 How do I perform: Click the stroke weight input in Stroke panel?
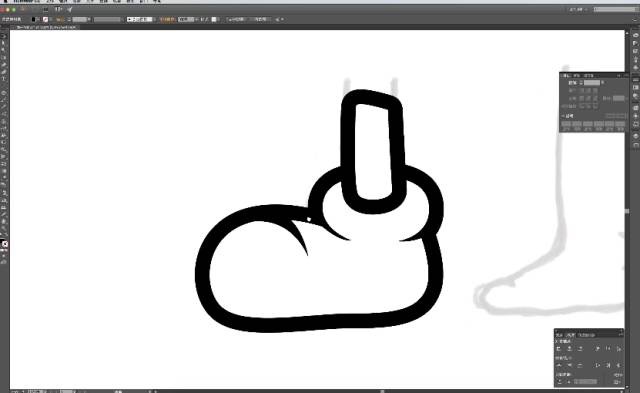click(x=592, y=82)
